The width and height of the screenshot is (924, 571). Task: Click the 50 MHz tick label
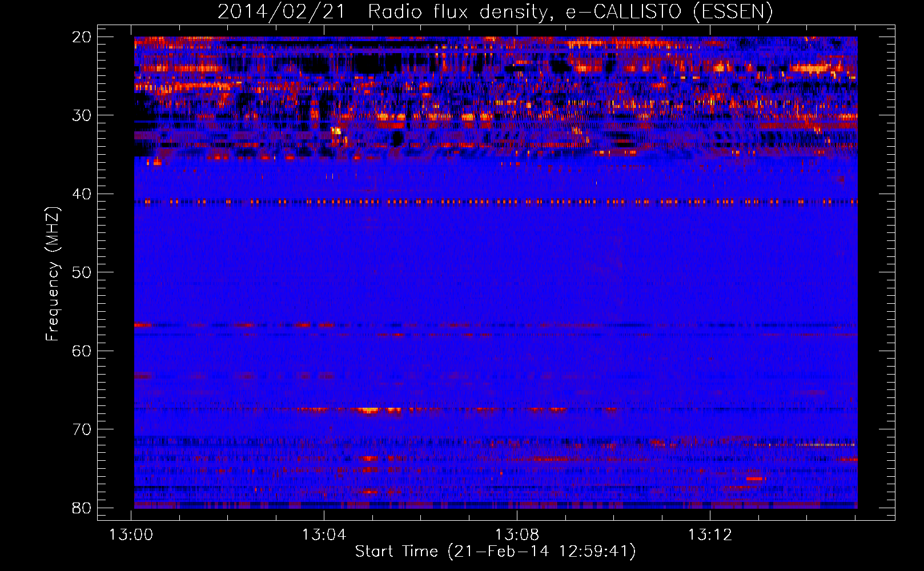pyautogui.click(x=82, y=272)
